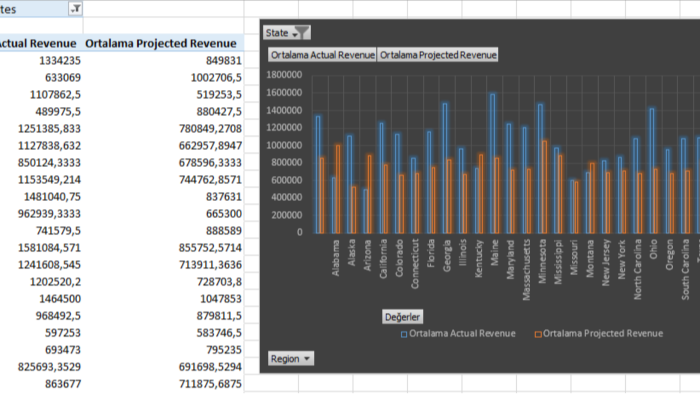Select cell with value 855752,5714
Screen dimensions: 700x394
coord(163,247)
